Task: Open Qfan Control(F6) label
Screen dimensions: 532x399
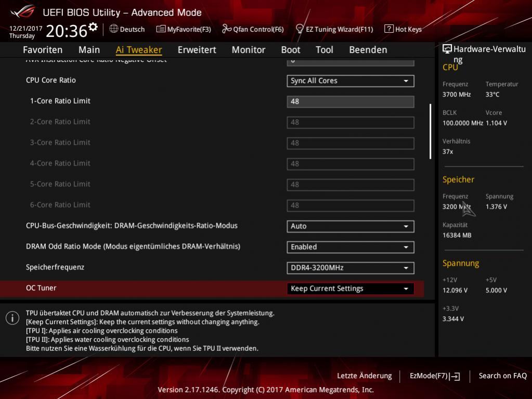Action: (x=258, y=30)
